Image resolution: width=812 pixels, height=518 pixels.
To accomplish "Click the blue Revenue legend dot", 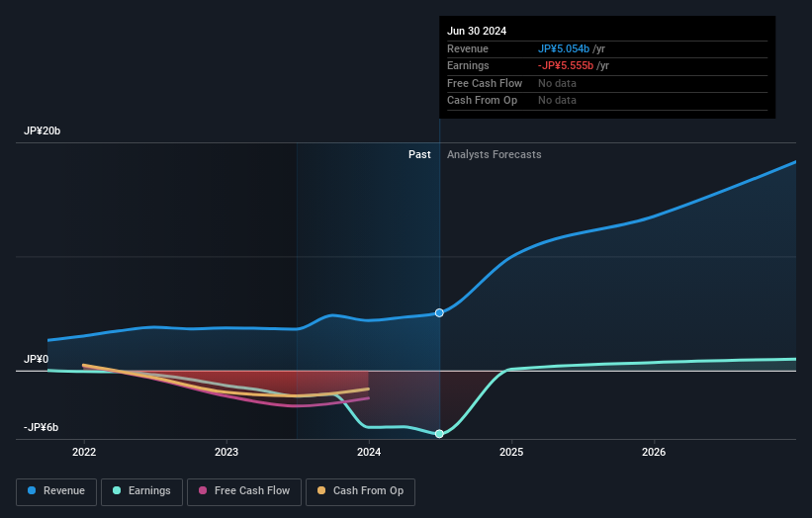I will (x=32, y=490).
